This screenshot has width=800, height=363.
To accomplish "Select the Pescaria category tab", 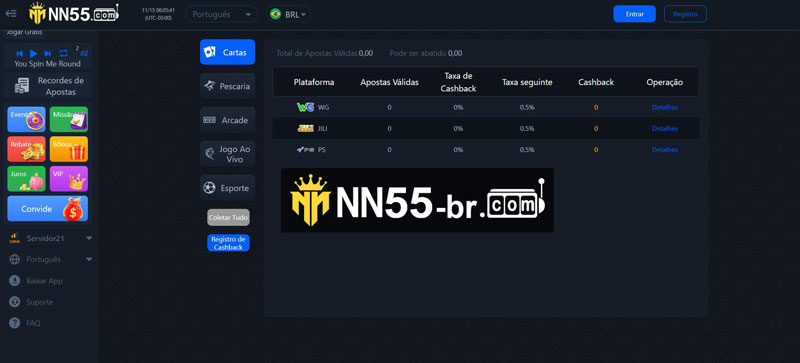I will (x=228, y=86).
